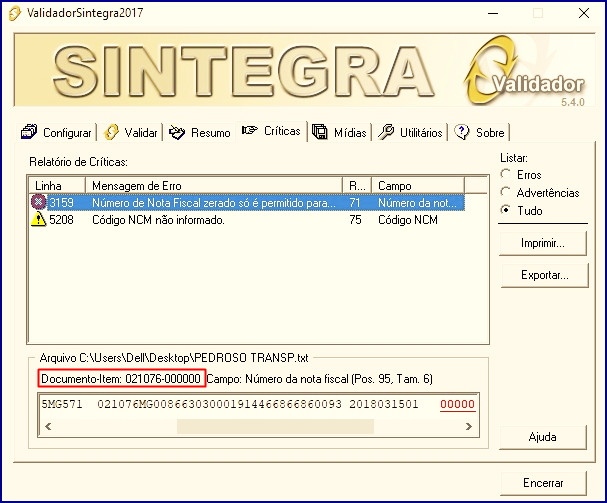Open the Configurar tab

pos(56,132)
